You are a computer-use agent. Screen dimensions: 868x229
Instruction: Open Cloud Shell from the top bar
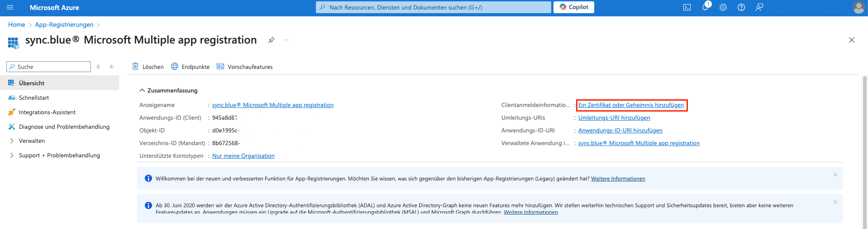(687, 8)
